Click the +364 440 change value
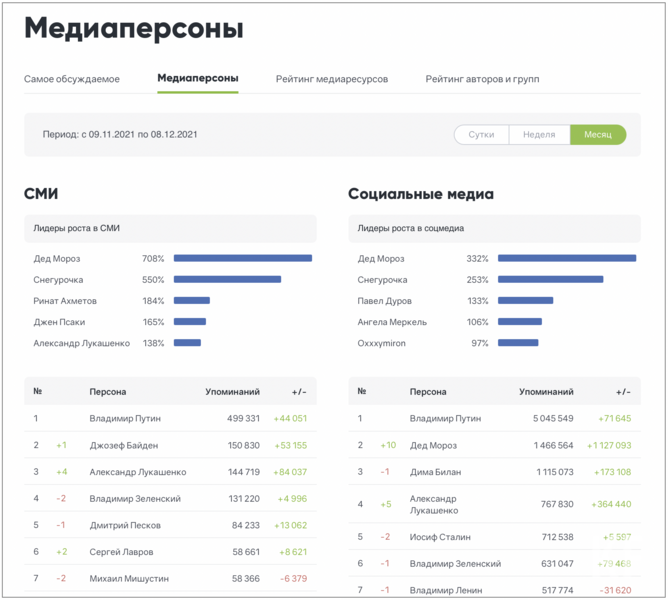This screenshot has width=668, height=600. coord(611,505)
